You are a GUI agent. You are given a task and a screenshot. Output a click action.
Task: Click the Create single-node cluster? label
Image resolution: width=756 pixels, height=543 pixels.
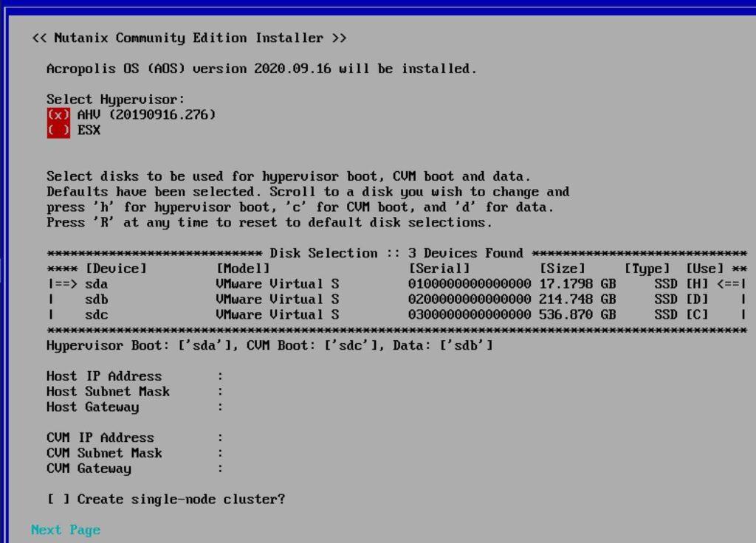click(x=182, y=499)
